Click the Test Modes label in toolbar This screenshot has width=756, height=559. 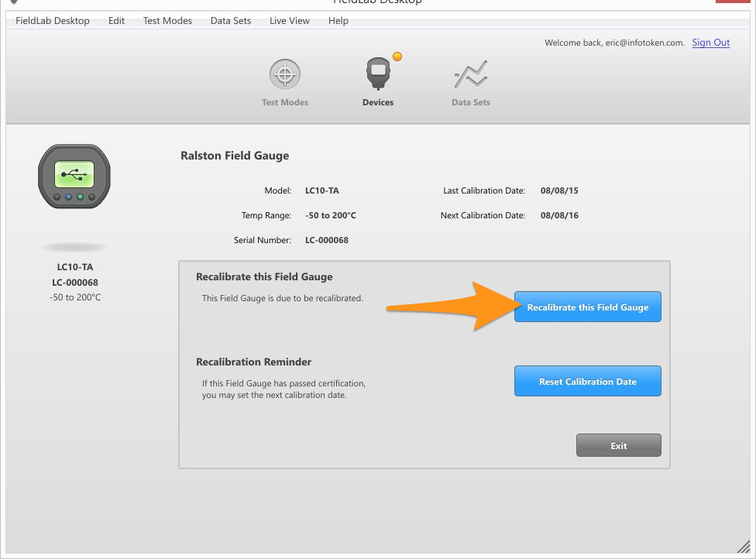pos(284,102)
